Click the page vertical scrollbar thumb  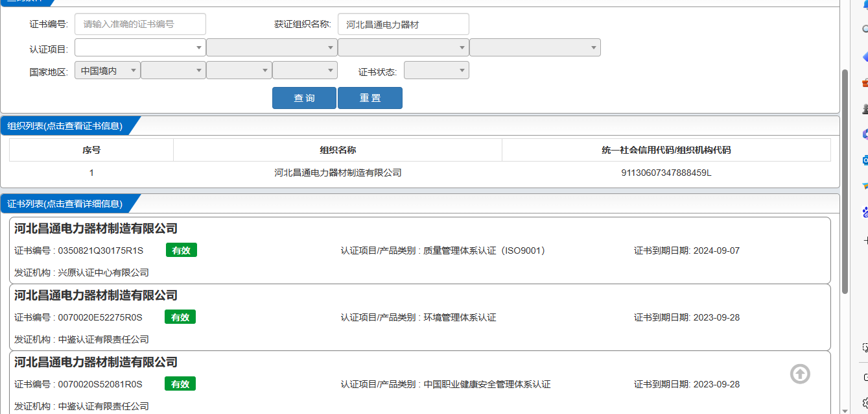[x=845, y=182]
